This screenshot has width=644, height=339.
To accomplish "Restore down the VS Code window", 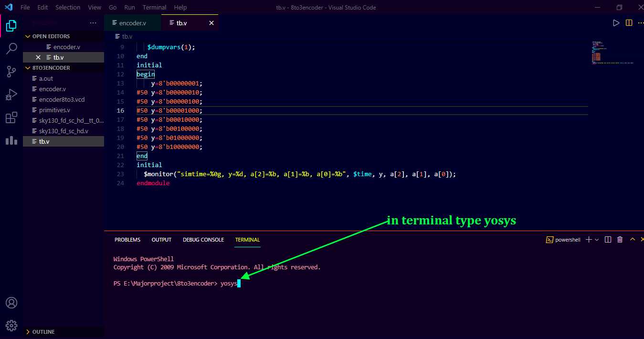I will coord(619,7).
